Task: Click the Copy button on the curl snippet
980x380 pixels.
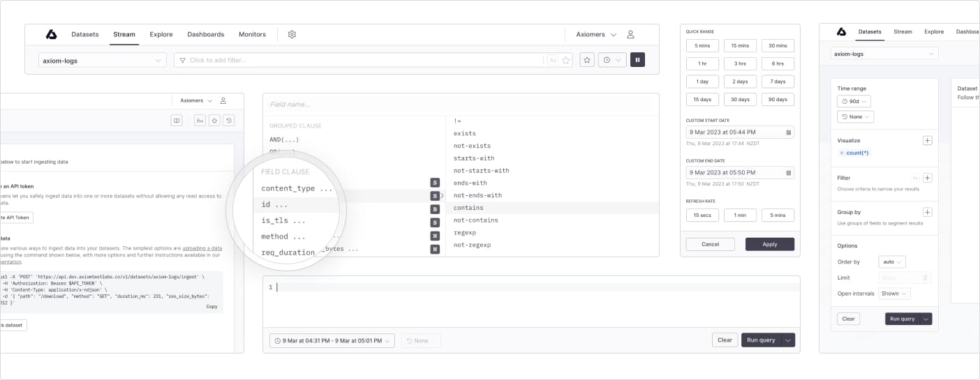Action: (x=212, y=306)
